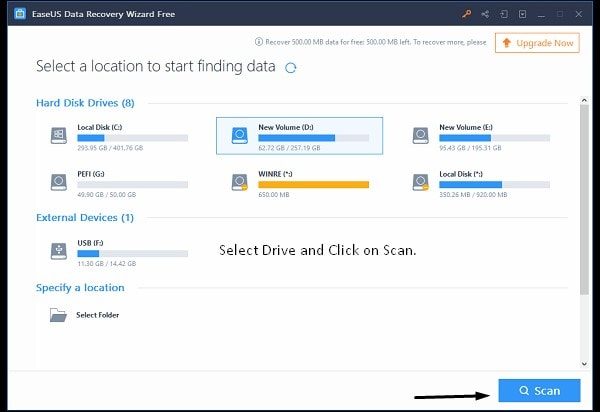Image resolution: width=600 pixels, height=412 pixels.
Task: Select the WINRE (*:) partition icon
Action: [240, 182]
